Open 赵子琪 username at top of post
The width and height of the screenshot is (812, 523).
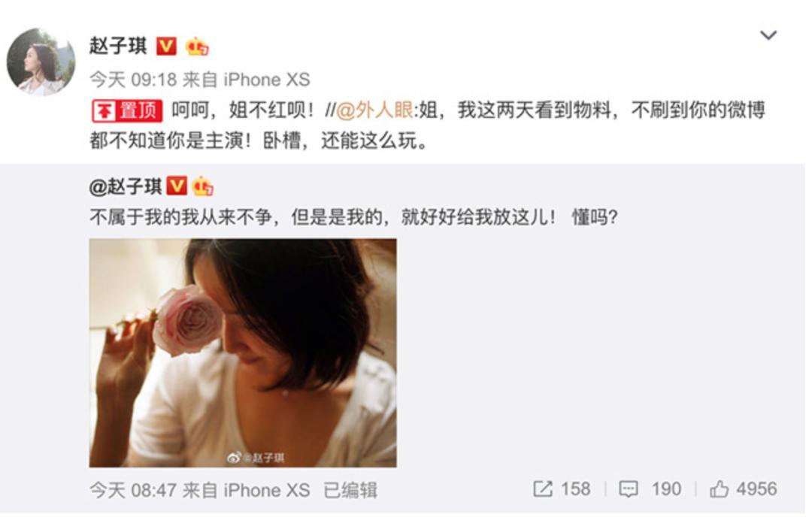118,46
